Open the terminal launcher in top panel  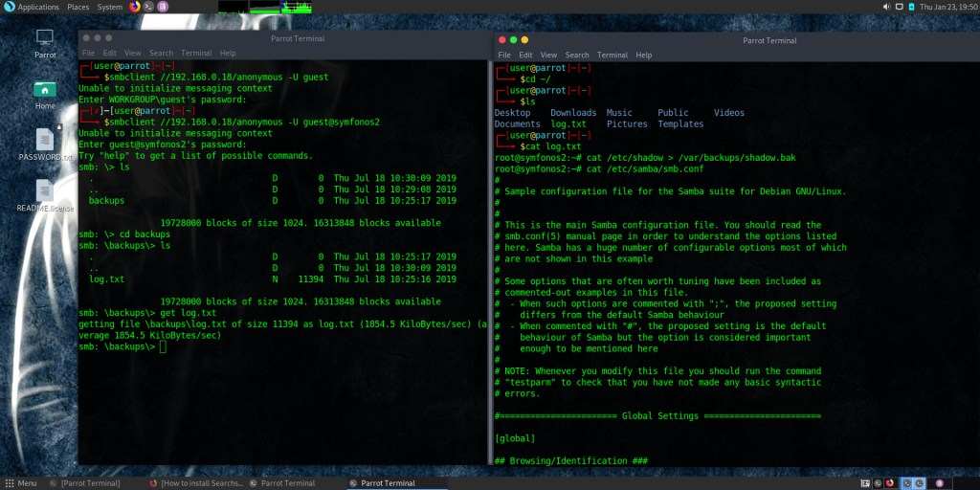148,7
